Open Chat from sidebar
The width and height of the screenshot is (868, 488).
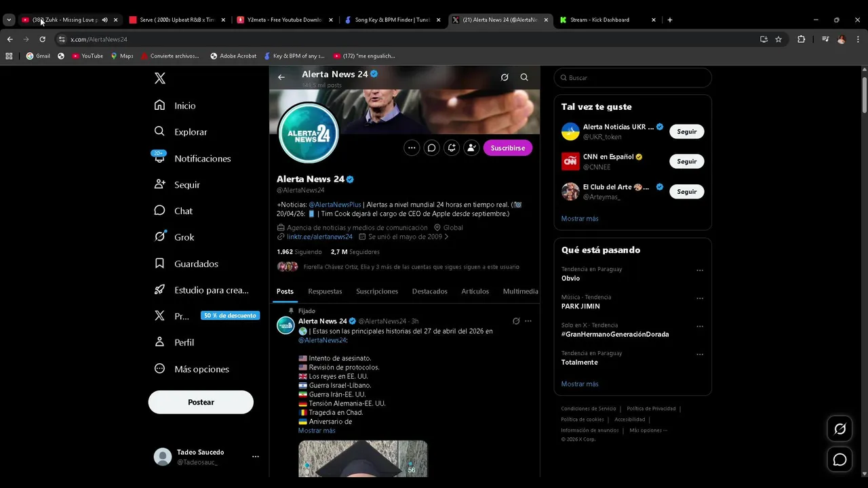click(174, 211)
